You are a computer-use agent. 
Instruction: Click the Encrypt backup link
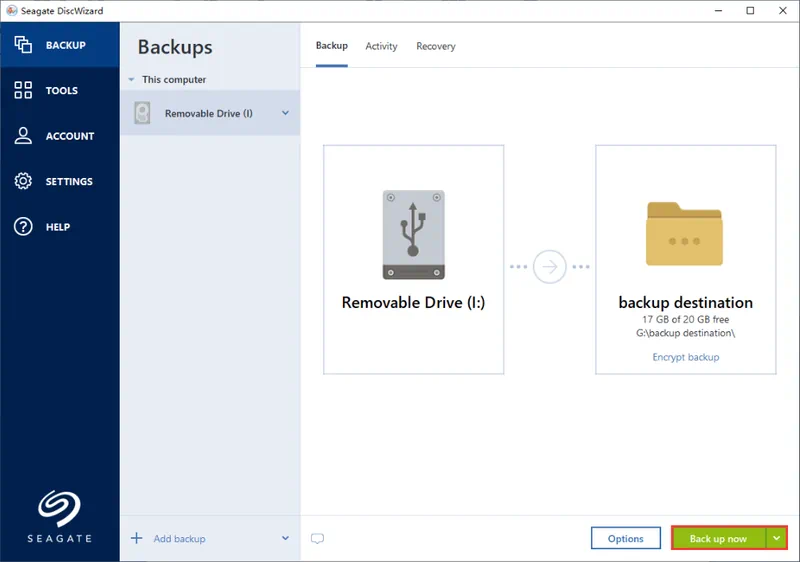point(685,357)
